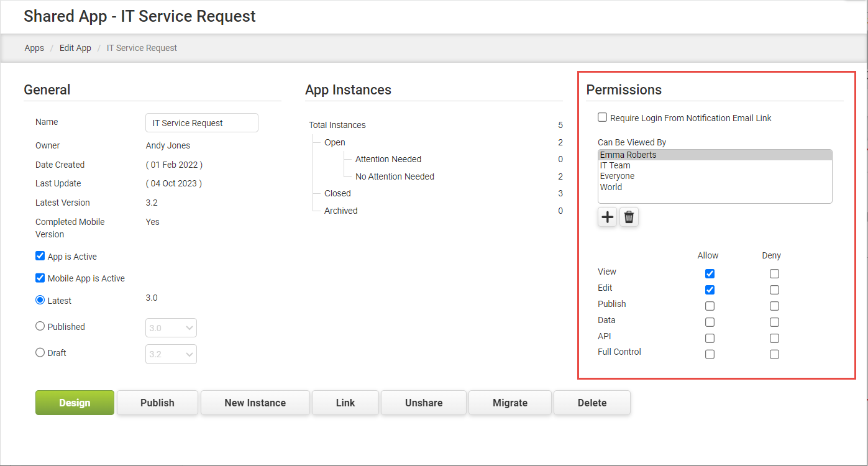Disable the Mobile App is Active checkbox
Image resolution: width=868 pixels, height=466 pixels.
(x=40, y=278)
